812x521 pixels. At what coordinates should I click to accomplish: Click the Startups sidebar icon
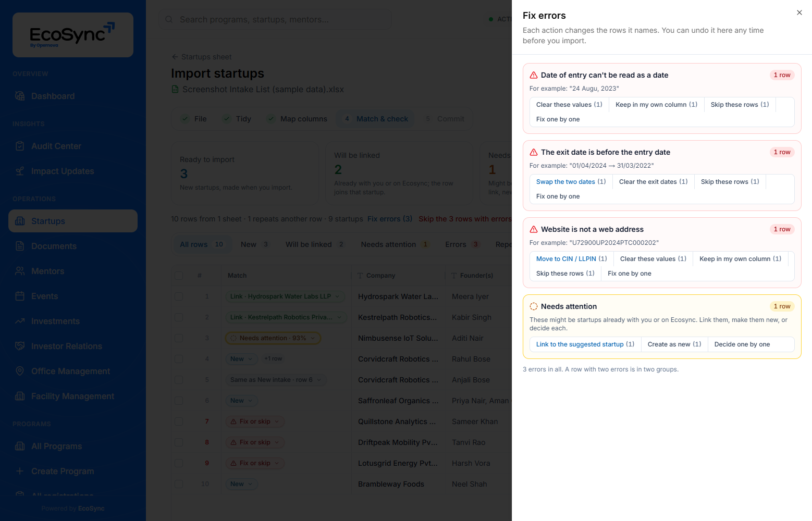point(20,221)
